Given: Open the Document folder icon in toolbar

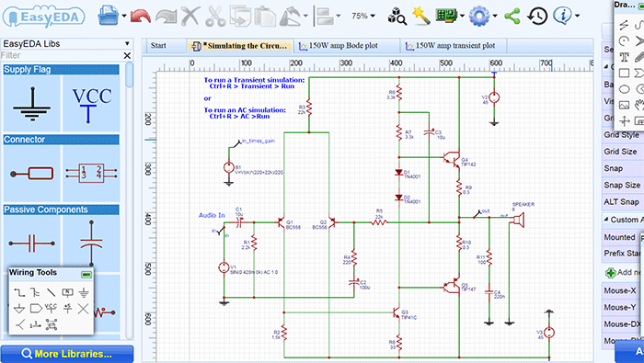Looking at the screenshot, I should pyautogui.click(x=109, y=16).
